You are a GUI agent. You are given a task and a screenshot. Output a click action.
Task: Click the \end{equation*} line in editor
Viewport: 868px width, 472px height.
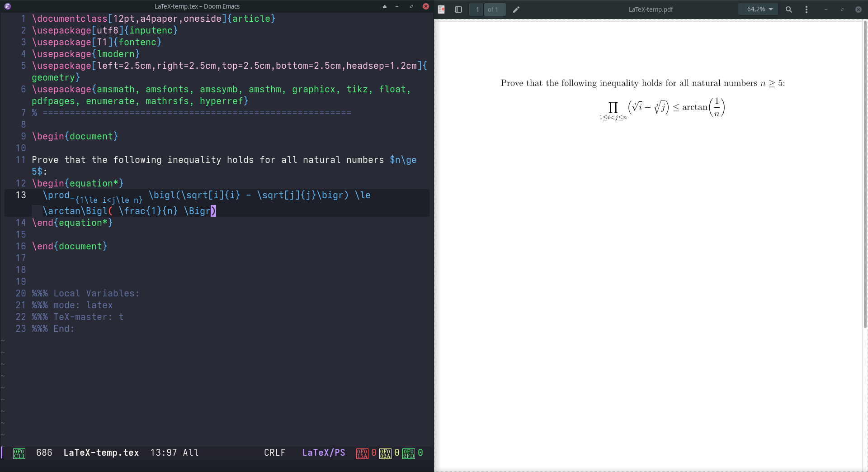point(72,223)
